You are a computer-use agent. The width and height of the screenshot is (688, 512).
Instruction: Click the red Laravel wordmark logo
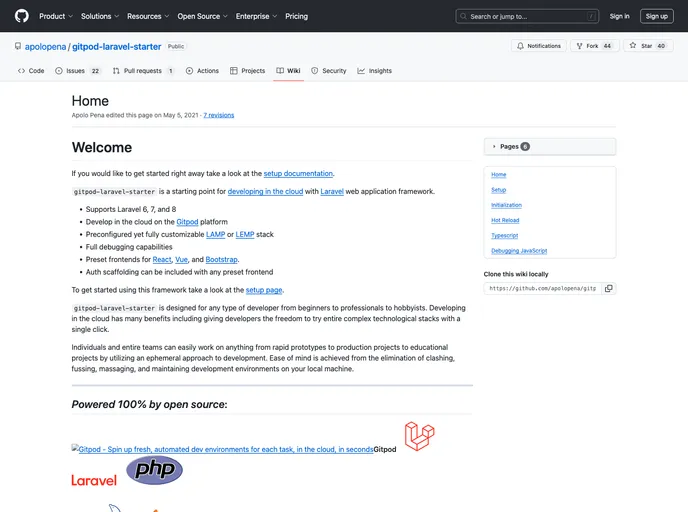coord(94,481)
